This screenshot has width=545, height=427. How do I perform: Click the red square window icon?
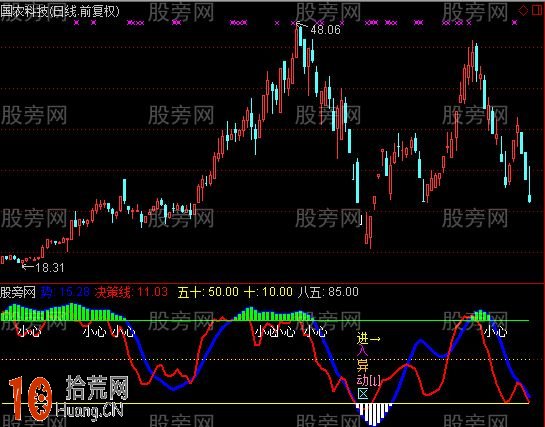point(537,10)
